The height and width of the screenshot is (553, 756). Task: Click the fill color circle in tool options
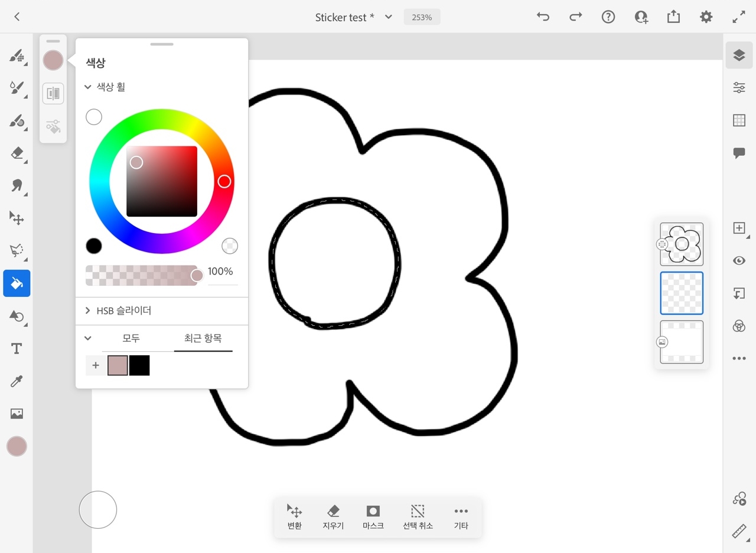(53, 60)
